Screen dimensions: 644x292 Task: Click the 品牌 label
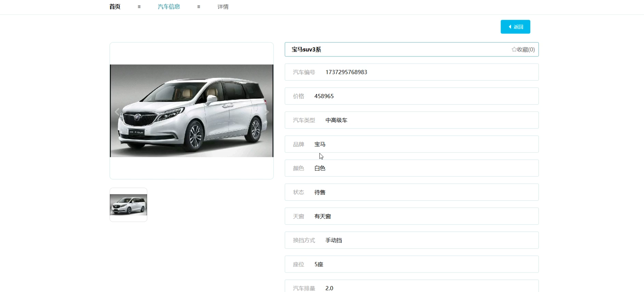[299, 144]
